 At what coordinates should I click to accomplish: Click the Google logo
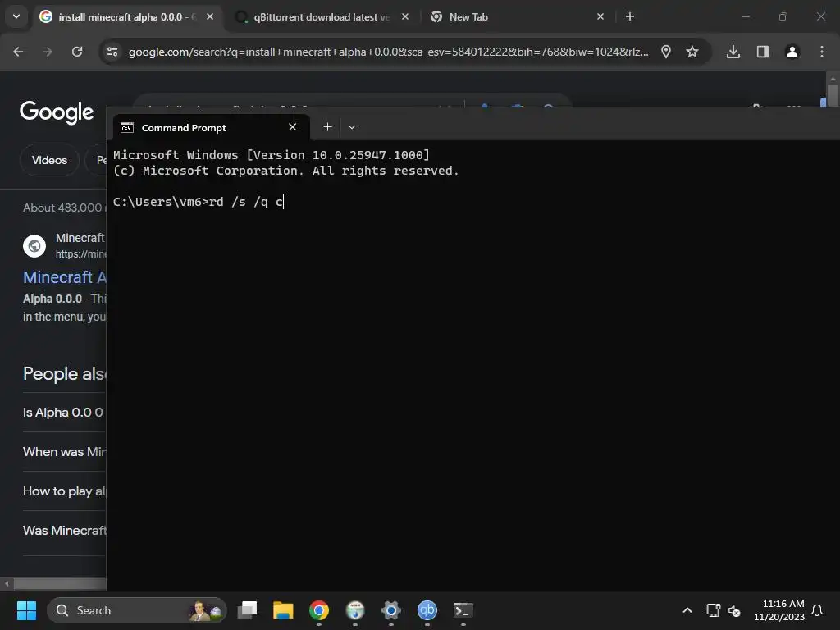click(57, 112)
